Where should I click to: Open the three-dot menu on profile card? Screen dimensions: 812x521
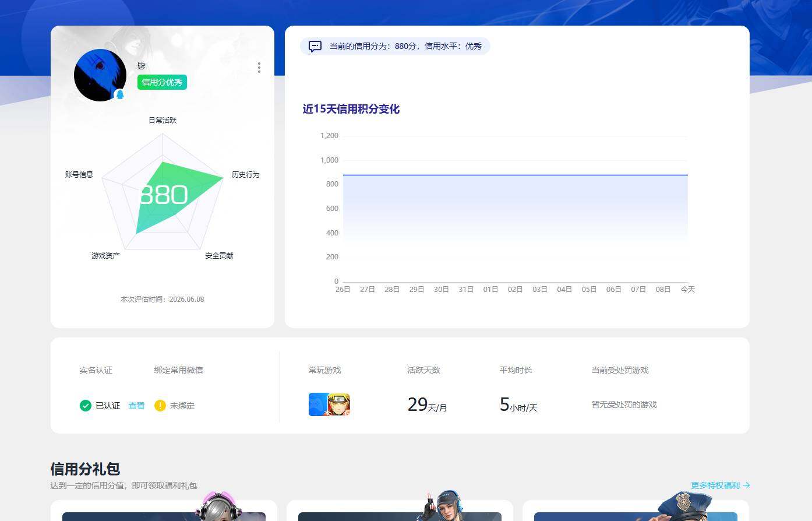coord(259,68)
